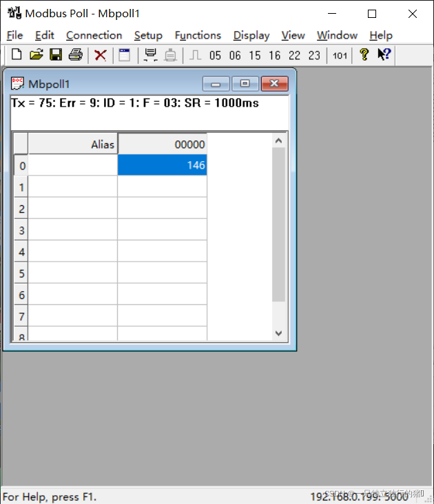Viewport: 434px width, 504px height.
Task: Select row header 1
Action: pyautogui.click(x=21, y=187)
